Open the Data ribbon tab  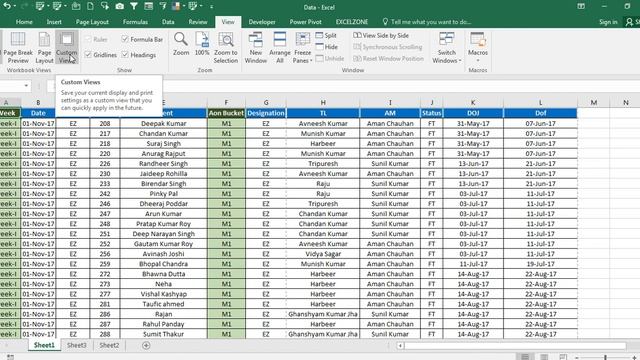coord(168,22)
